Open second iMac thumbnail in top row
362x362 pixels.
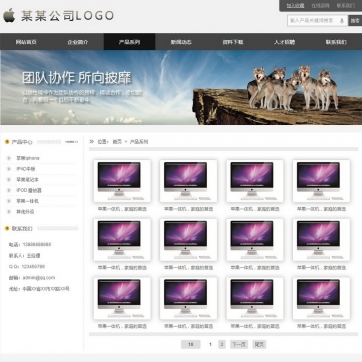coord(188,181)
